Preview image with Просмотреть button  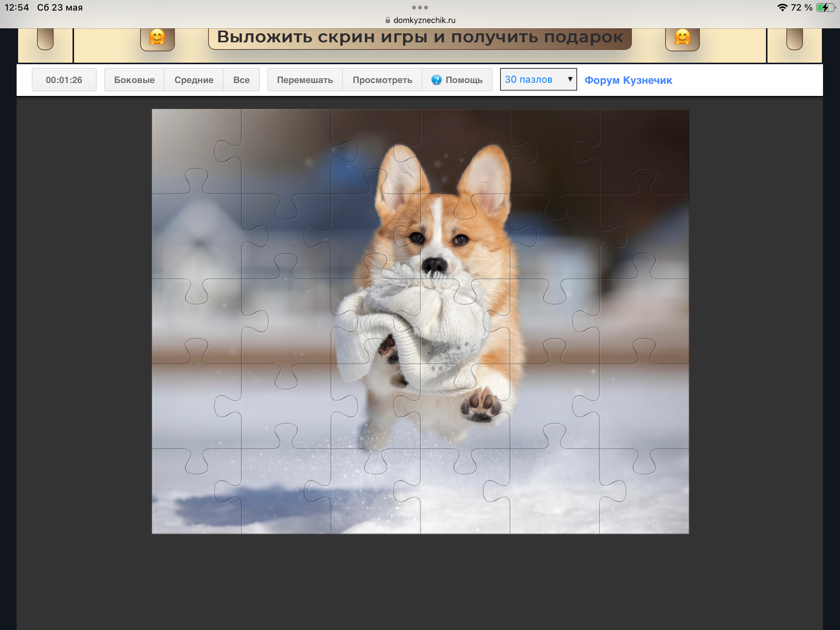(382, 80)
